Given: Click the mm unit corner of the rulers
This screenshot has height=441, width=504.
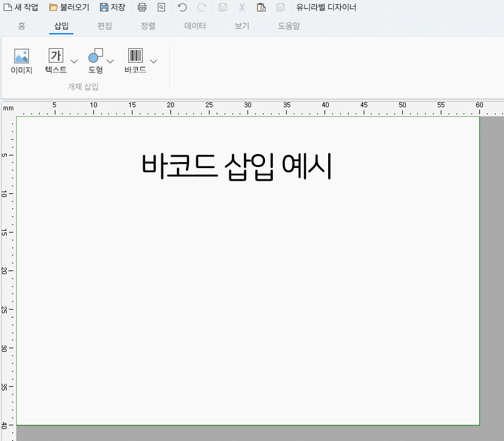Looking at the screenshot, I should pyautogui.click(x=8, y=108).
